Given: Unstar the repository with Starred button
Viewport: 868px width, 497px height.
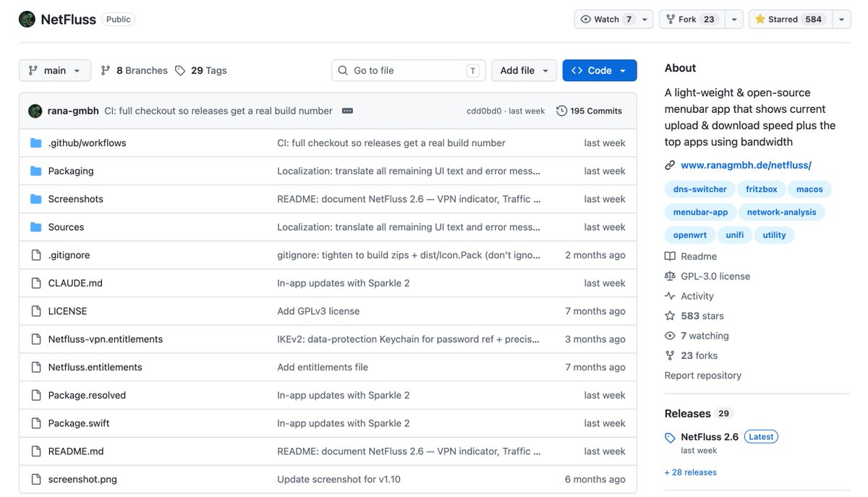Looking at the screenshot, I should (790, 20).
